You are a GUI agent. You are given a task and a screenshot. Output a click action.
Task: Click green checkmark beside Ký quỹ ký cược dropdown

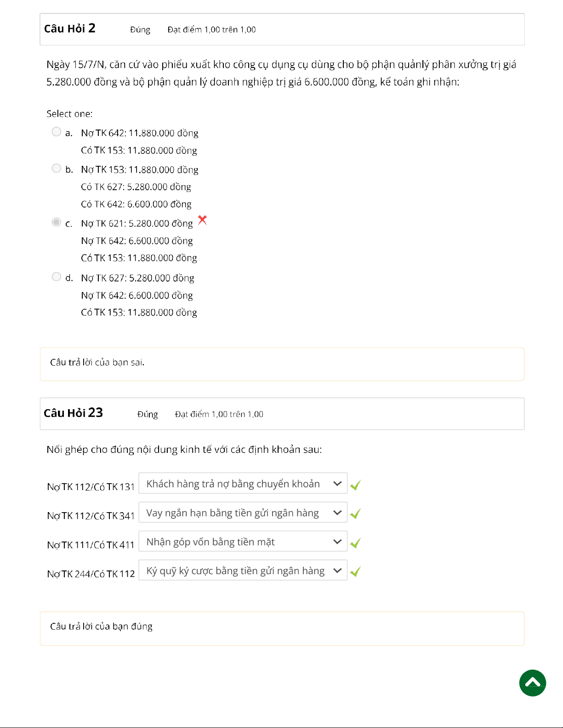point(355,571)
